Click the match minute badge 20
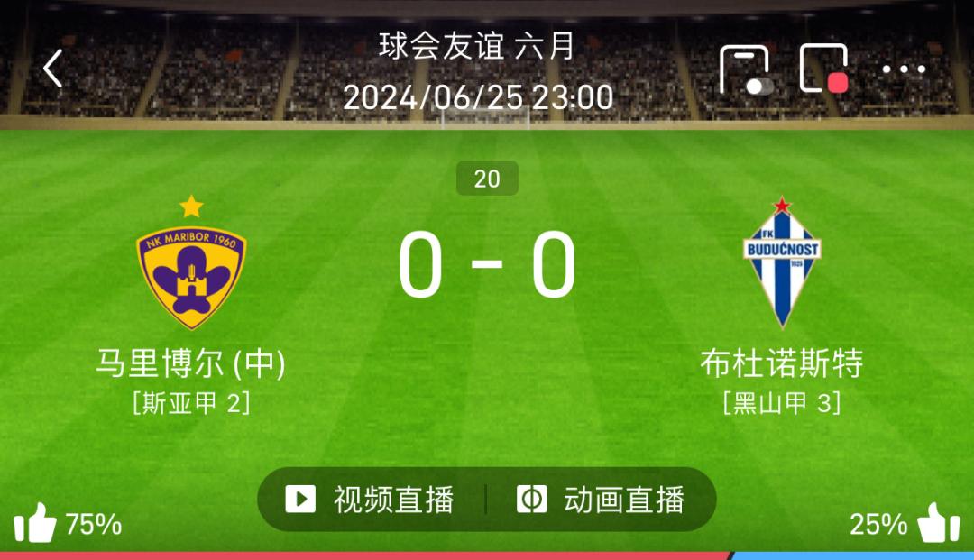Viewport: 974px width, 560px height. (487, 179)
